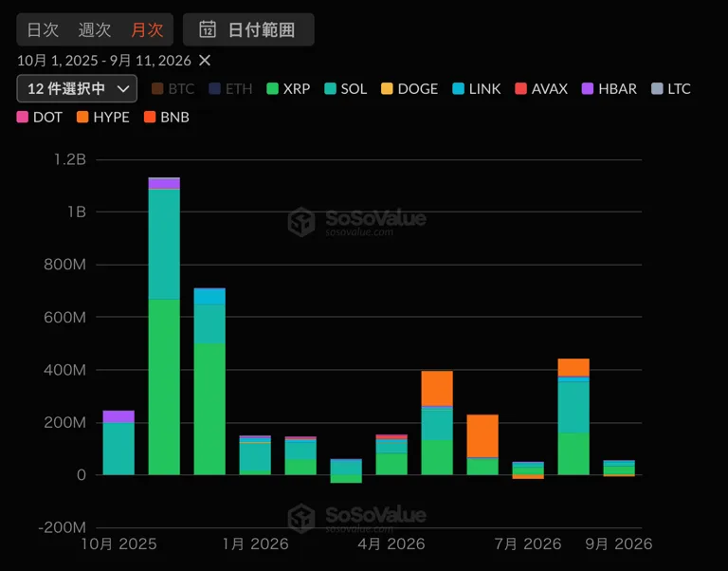Click the orange HYPE segment in May 2026 bar
Image resolution: width=728 pixels, height=571 pixels.
click(437, 388)
